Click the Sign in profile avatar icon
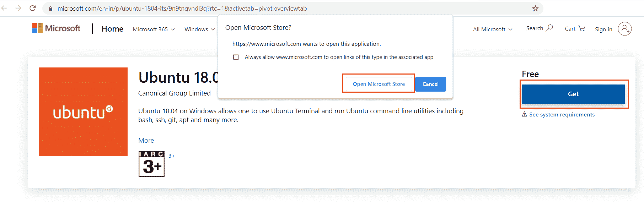The height and width of the screenshot is (207, 644). 624,29
